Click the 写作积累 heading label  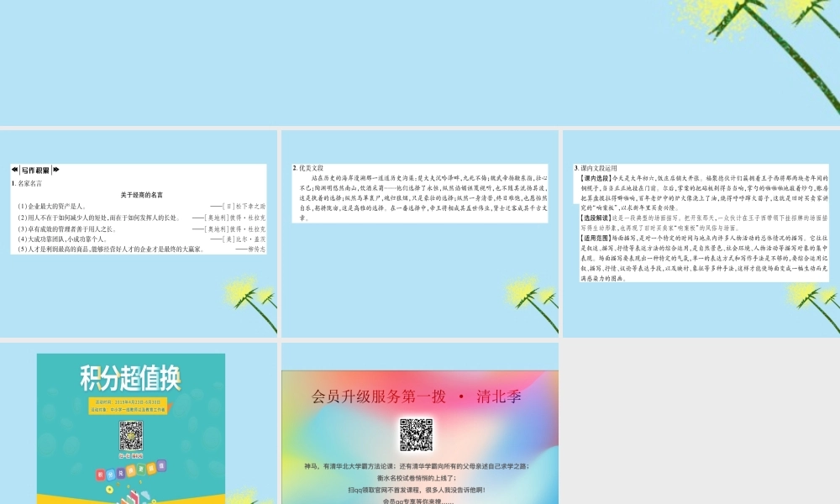click(35, 171)
